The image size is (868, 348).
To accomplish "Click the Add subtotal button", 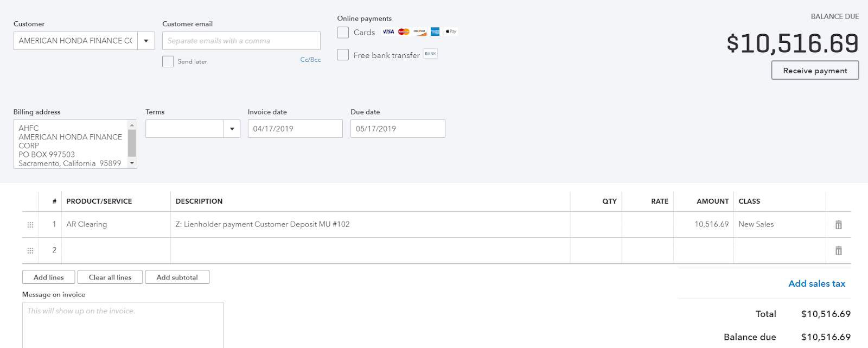I will (177, 277).
